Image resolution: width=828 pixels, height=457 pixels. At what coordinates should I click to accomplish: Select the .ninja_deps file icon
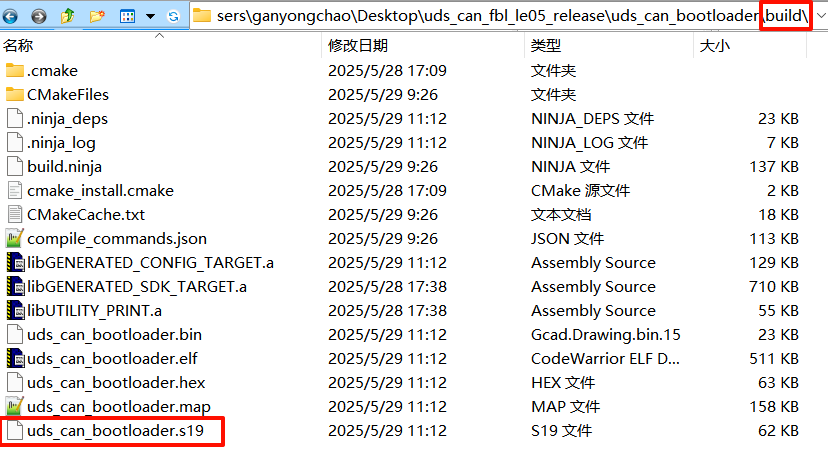click(x=15, y=118)
